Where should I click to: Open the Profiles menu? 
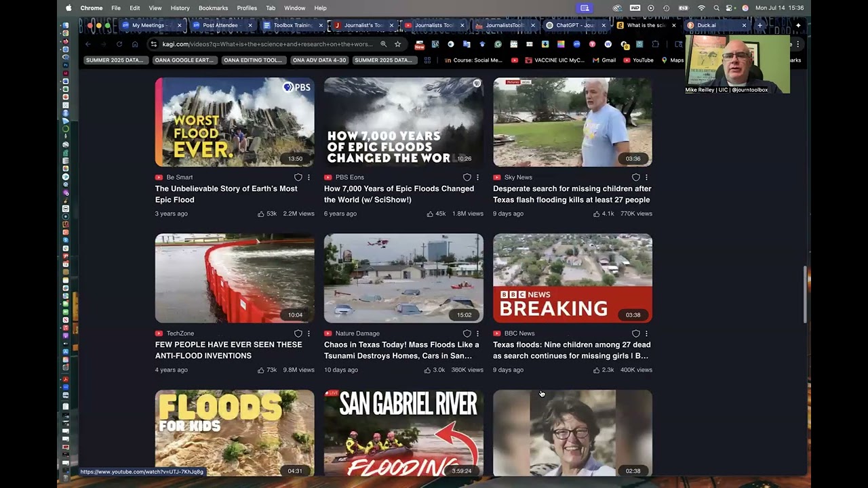pos(247,8)
